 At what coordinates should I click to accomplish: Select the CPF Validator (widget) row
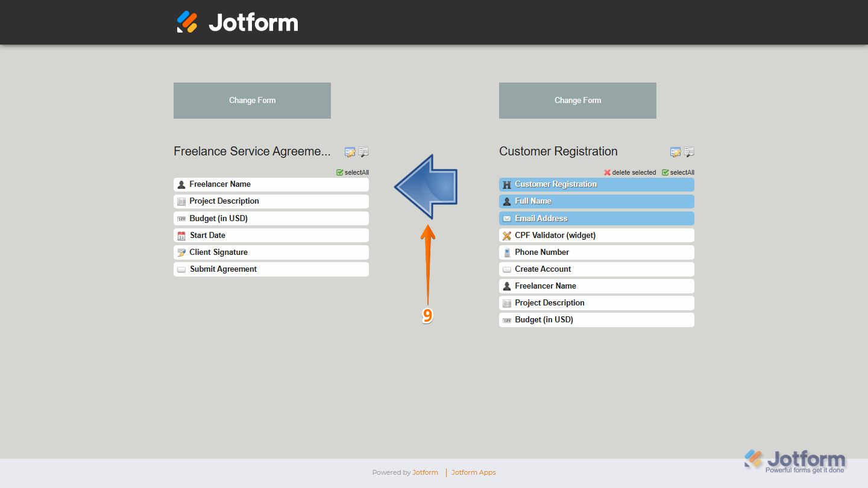coord(597,236)
